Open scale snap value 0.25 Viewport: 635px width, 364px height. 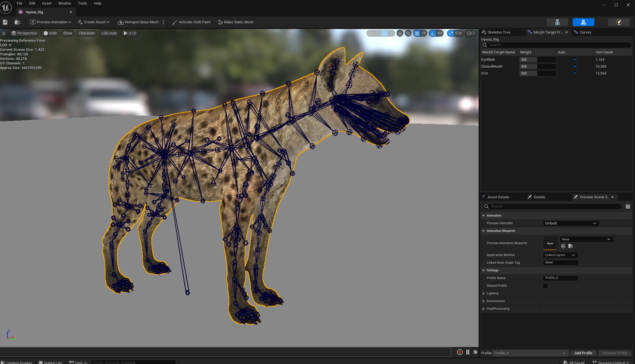pyautogui.click(x=458, y=33)
